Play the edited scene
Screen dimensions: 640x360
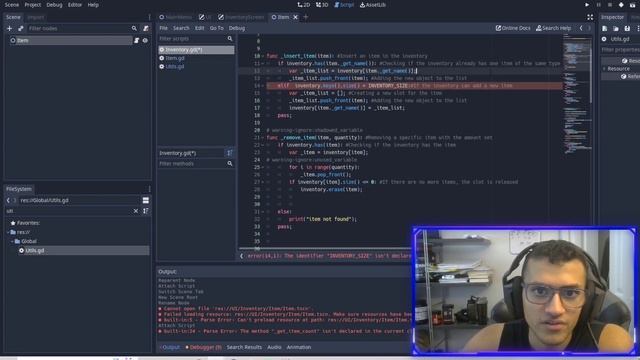click(x=621, y=5)
